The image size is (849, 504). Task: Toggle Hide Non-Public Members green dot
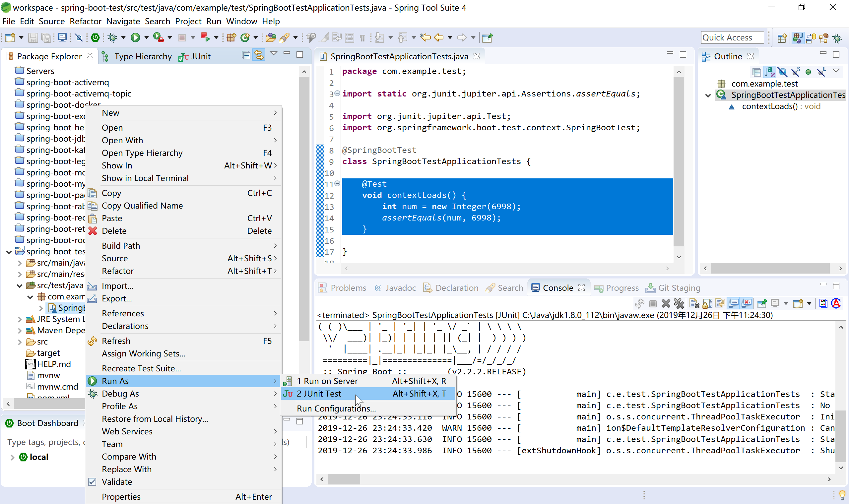point(808,72)
